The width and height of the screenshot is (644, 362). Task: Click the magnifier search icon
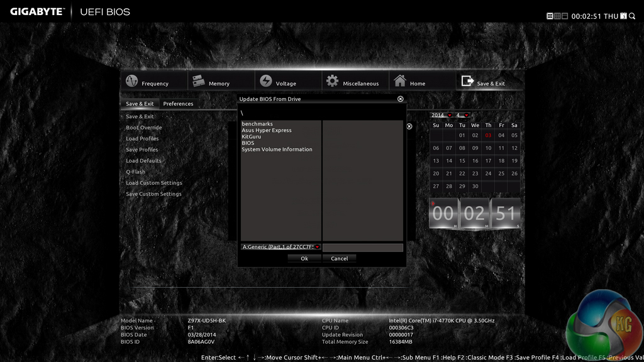point(632,16)
